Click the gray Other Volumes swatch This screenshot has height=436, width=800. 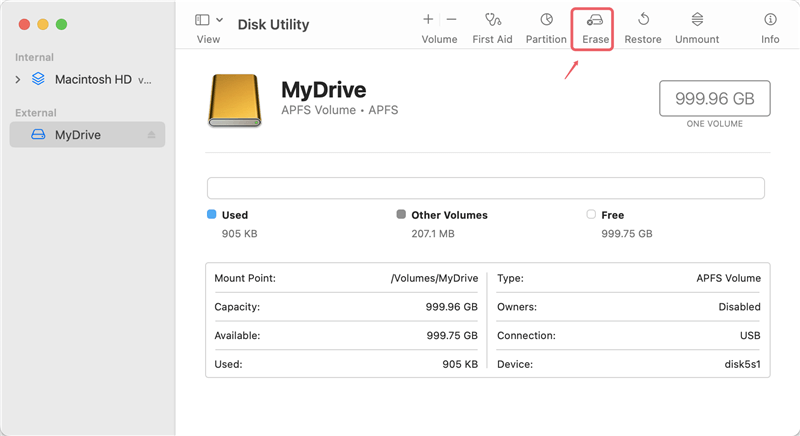pyautogui.click(x=401, y=214)
